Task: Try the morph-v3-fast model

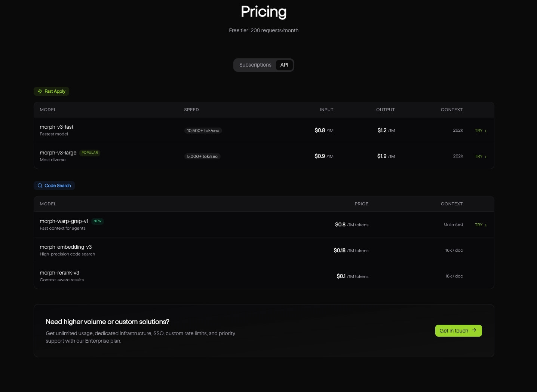Action: point(481,131)
